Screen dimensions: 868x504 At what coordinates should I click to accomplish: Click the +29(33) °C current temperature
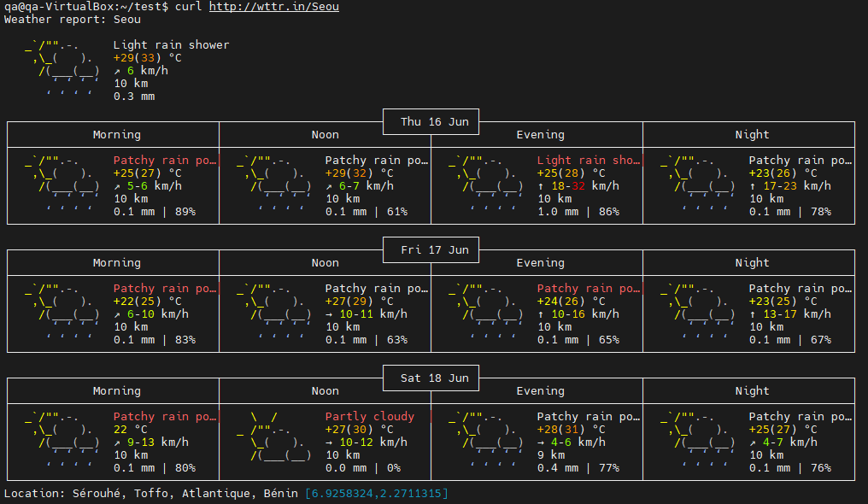(147, 57)
